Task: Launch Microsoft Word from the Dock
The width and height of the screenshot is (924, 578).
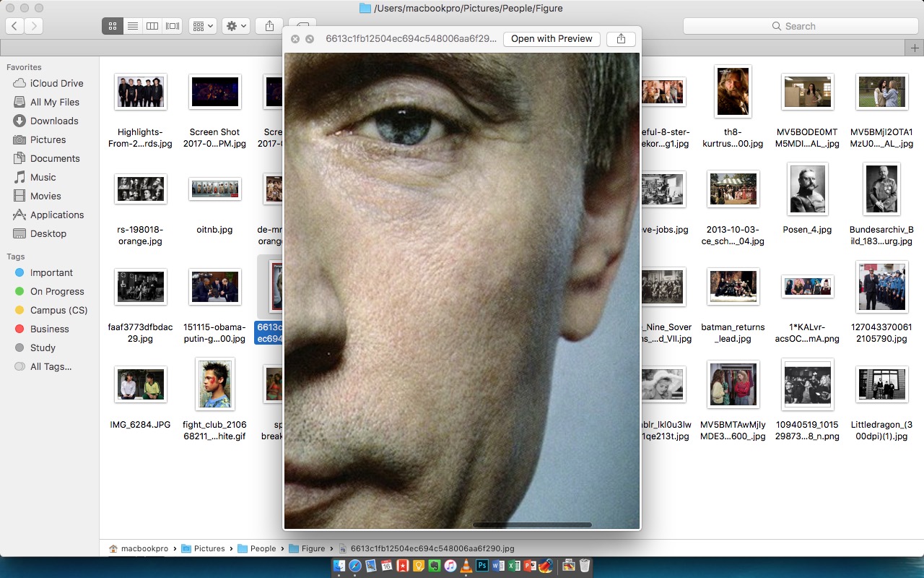Action: coord(498,566)
